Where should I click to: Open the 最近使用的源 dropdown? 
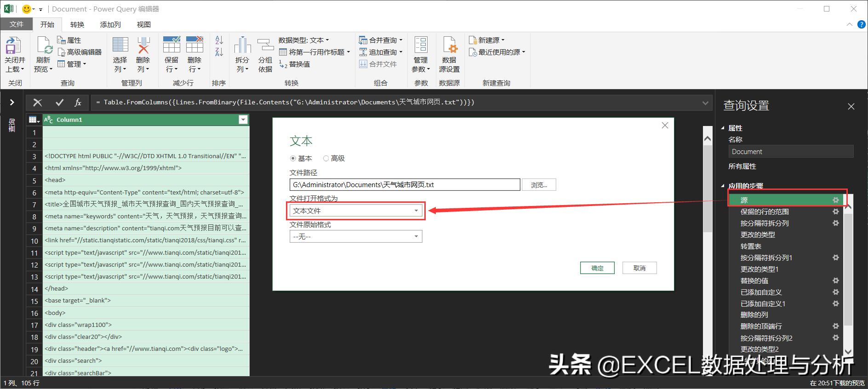[x=497, y=52]
